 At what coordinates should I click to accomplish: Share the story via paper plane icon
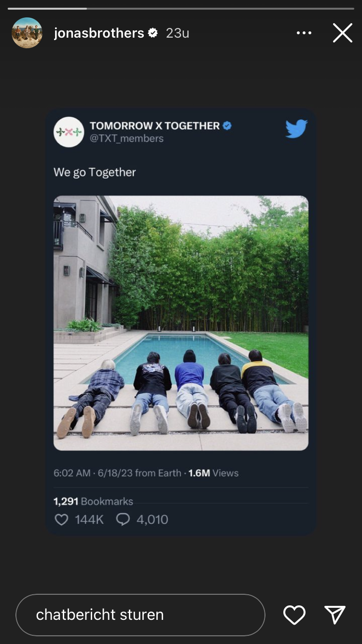tap(335, 615)
